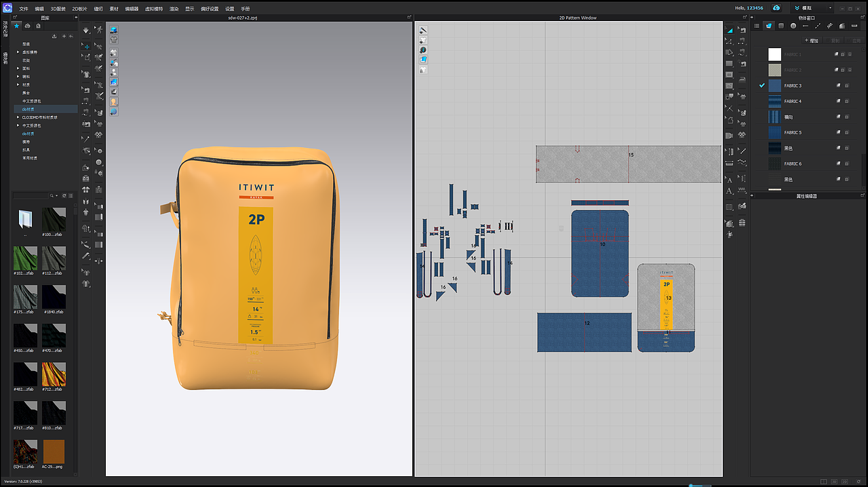Screen dimensions: 868x487
Task: Click the library add plus icon
Action: tap(64, 35)
